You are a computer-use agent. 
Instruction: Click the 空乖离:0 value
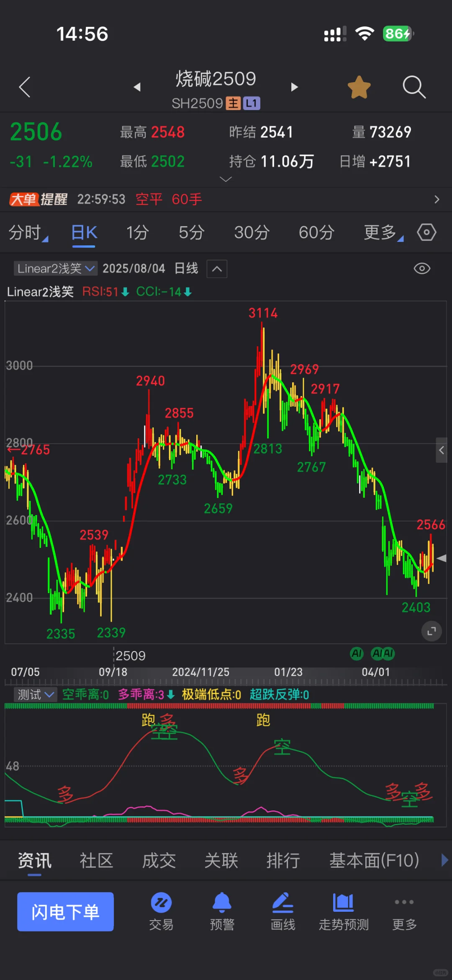point(85,695)
